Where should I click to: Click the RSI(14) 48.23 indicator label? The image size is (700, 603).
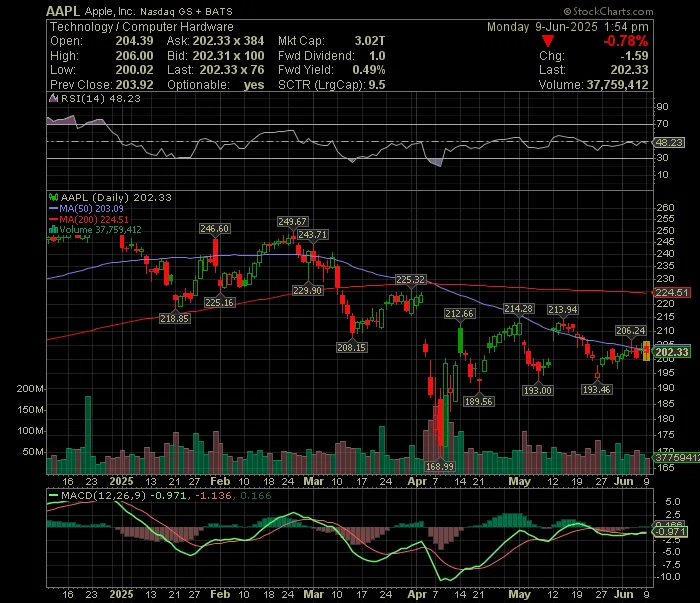[101, 99]
